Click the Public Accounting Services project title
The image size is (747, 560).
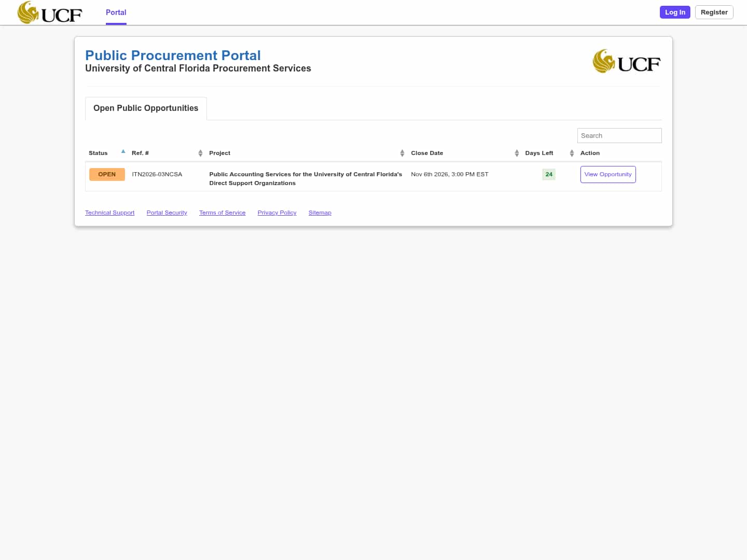(306, 178)
